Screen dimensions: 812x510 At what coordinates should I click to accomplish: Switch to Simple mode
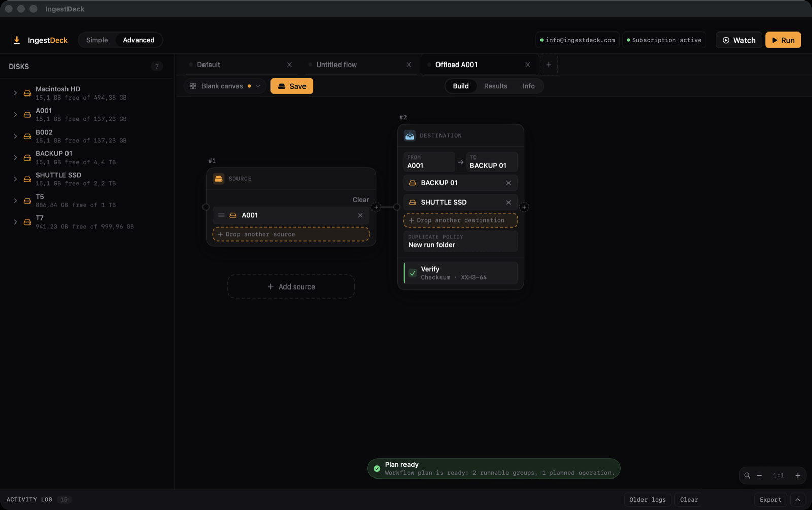pos(97,40)
